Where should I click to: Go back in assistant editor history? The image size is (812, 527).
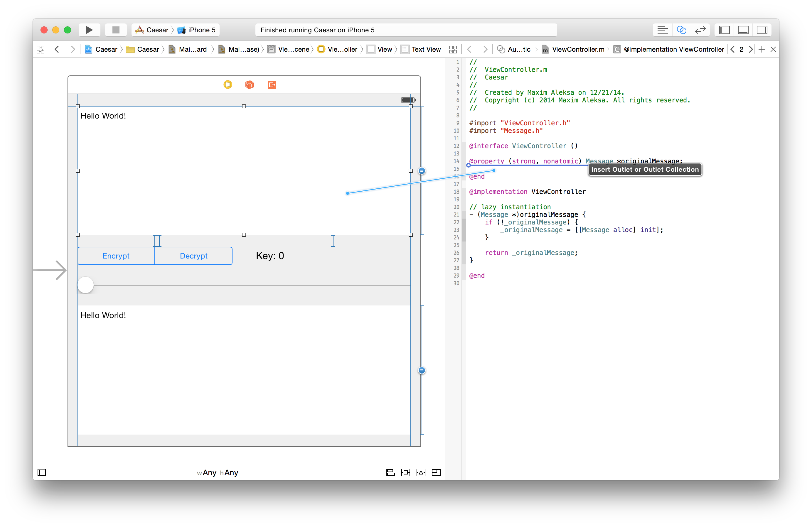click(469, 50)
